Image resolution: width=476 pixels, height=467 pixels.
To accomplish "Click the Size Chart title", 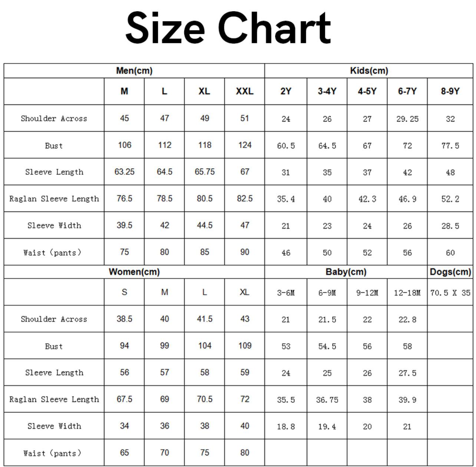I will pyautogui.click(x=228, y=28).
